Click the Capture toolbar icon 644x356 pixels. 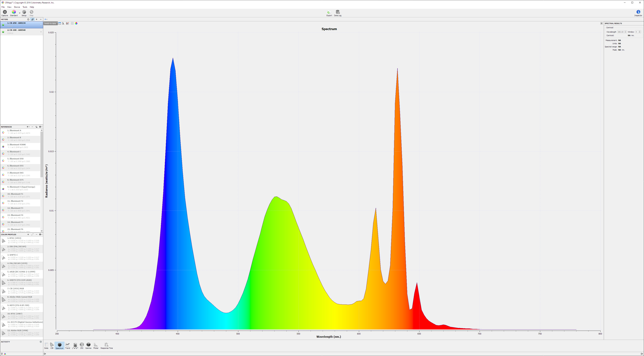pyautogui.click(x=5, y=12)
